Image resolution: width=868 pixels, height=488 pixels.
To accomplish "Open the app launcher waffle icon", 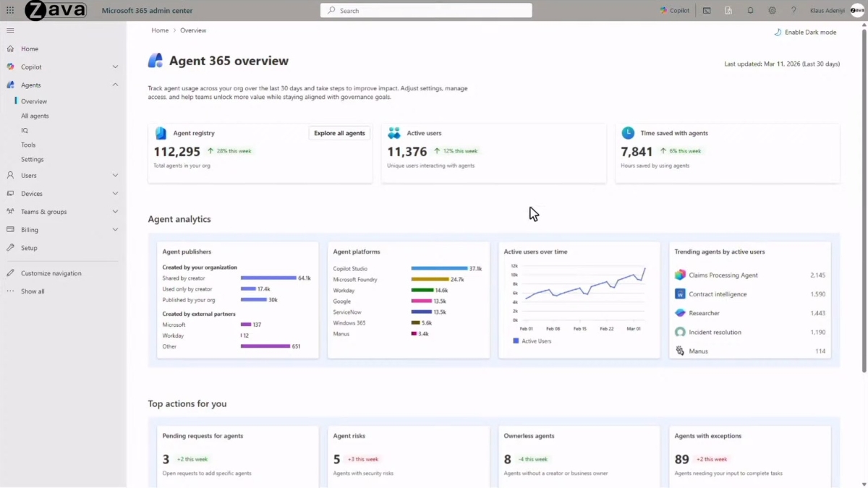I will [x=10, y=11].
